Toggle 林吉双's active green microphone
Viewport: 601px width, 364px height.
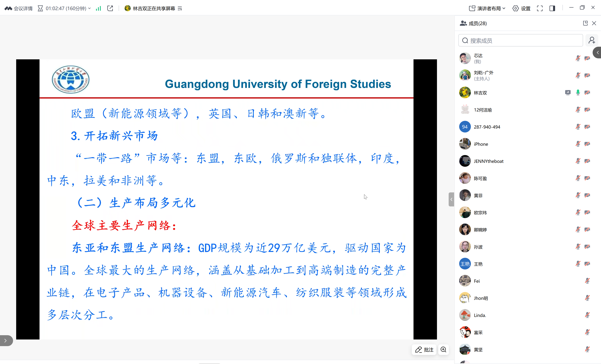click(578, 93)
